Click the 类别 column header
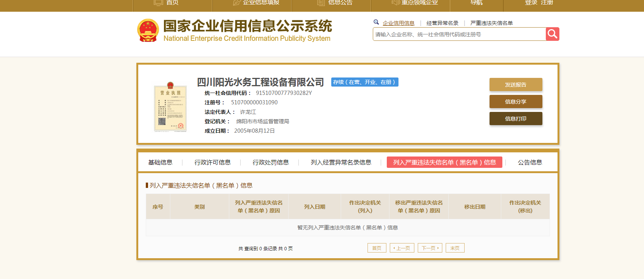 (199, 207)
